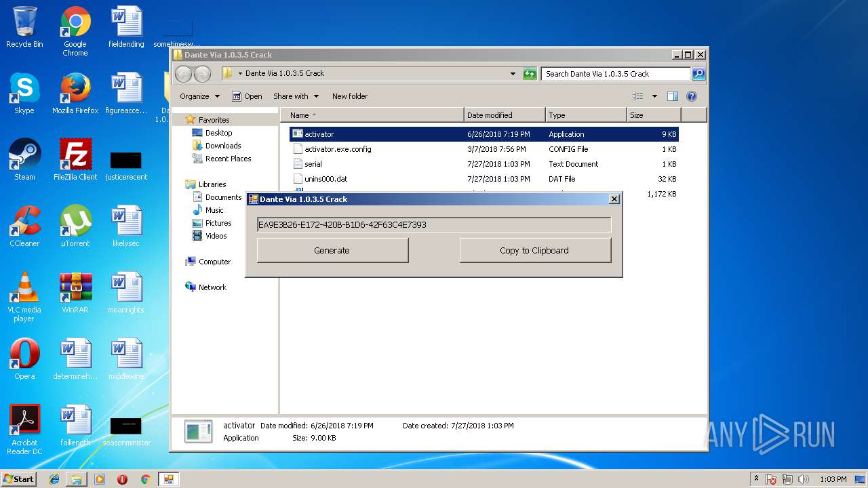The width and height of the screenshot is (868, 488).
Task: Click the volume tray icon
Action: coord(804,479)
